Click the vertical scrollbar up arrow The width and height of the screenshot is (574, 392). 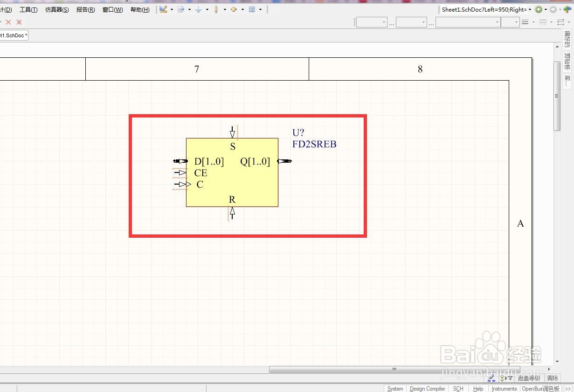tap(557, 46)
